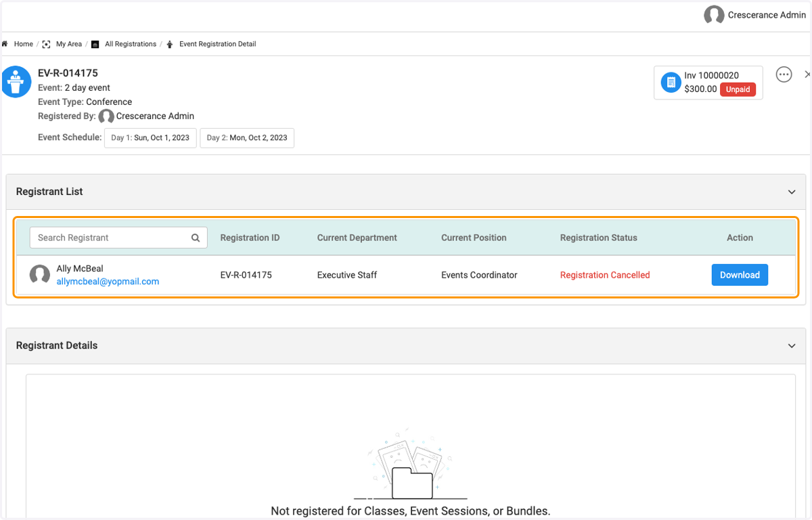Select Day 2: Mon, Oct 2, 2023 schedule

click(x=247, y=137)
